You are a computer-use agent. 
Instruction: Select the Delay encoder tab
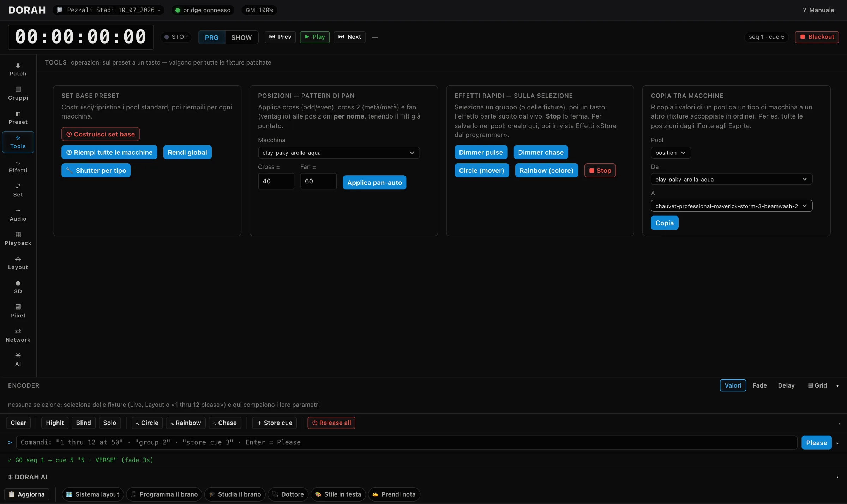(x=786, y=385)
